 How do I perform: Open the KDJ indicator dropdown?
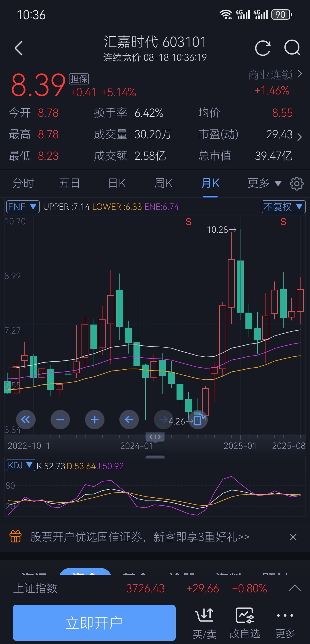pos(20,465)
